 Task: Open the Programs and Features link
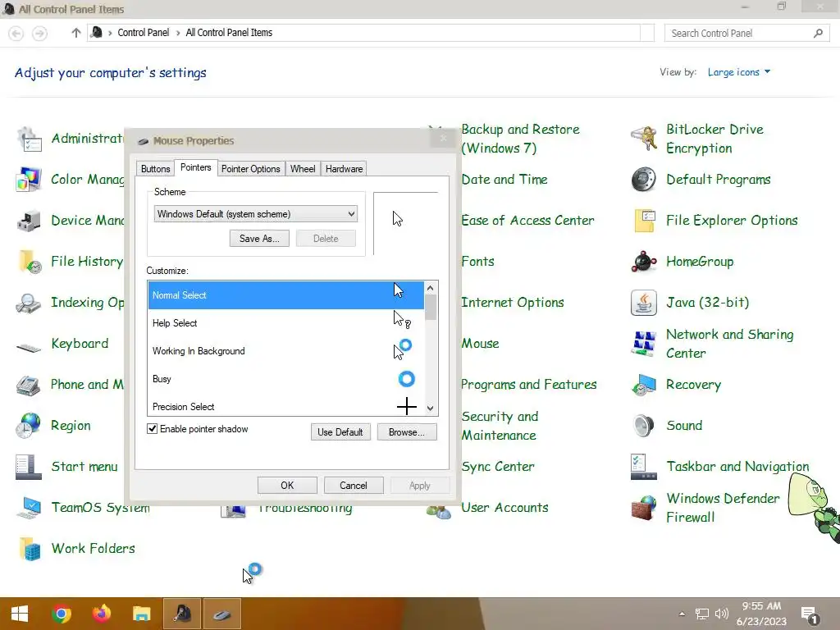[529, 385]
